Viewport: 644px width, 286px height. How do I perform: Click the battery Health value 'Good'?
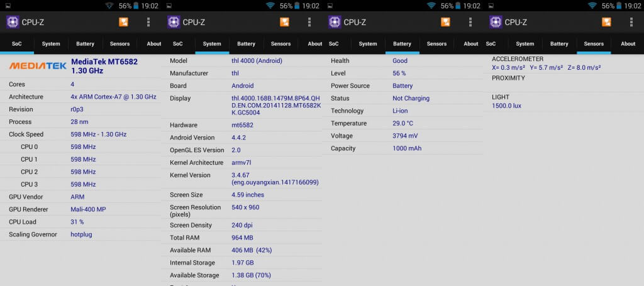(x=400, y=61)
